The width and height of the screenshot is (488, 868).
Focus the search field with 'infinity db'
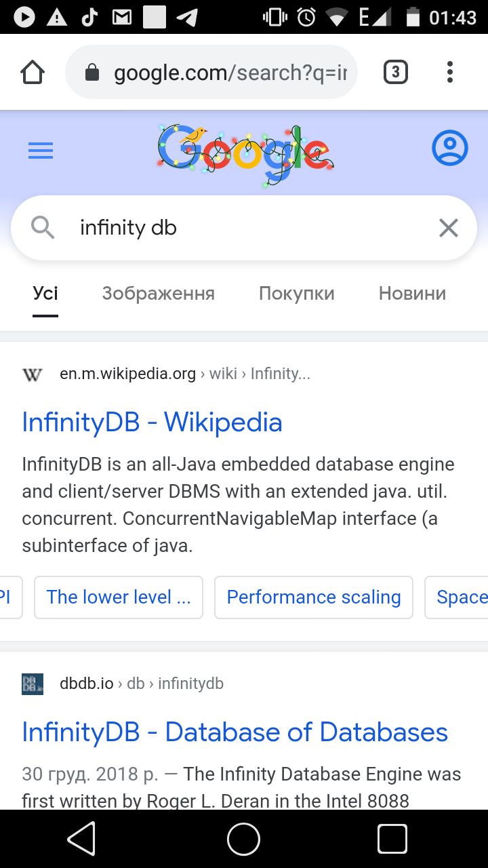click(x=244, y=228)
